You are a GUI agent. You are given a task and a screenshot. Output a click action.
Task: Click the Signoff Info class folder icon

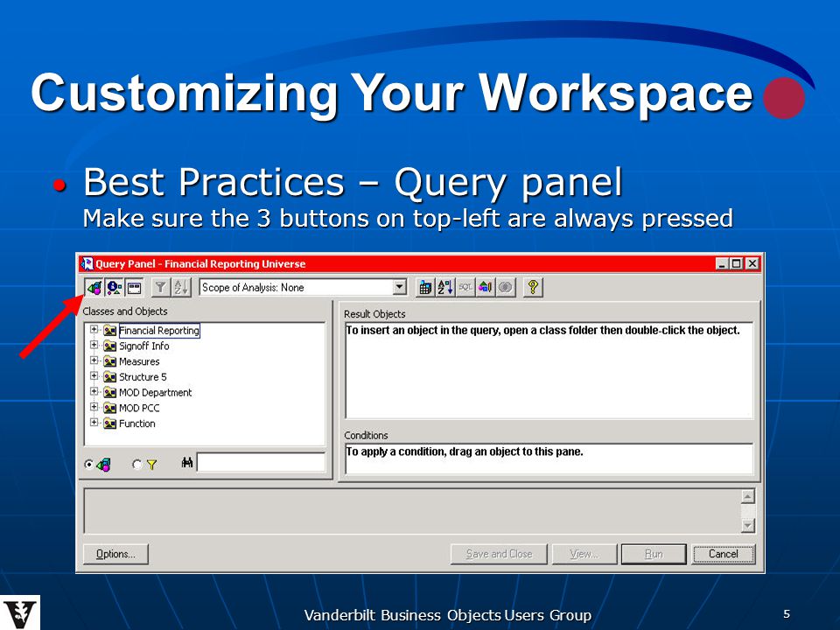coord(110,346)
